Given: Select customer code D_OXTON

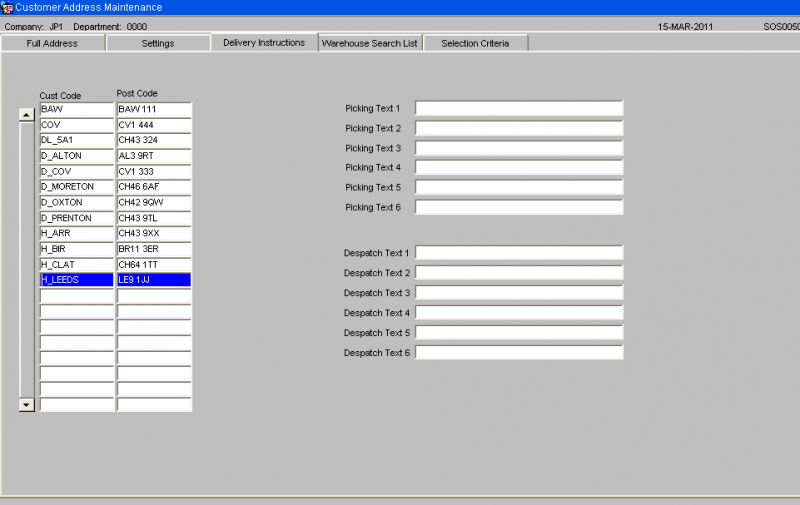Looking at the screenshot, I should (77, 203).
